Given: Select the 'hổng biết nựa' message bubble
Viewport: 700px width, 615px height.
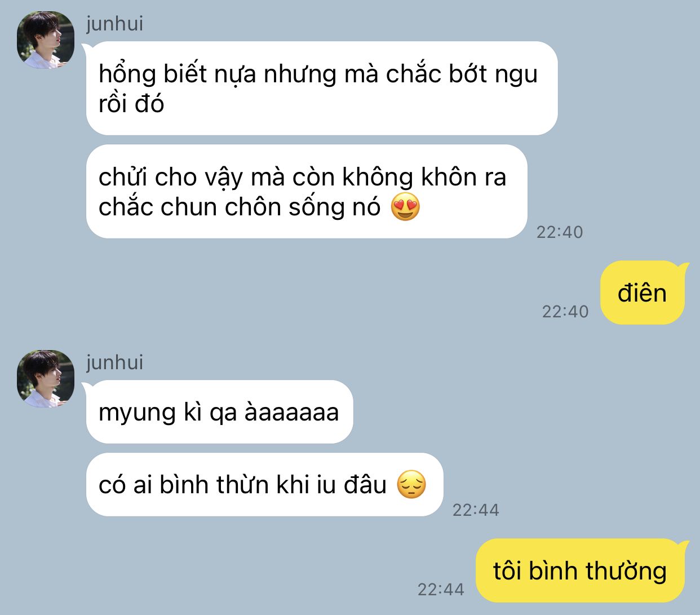Looking at the screenshot, I should click(322, 88).
